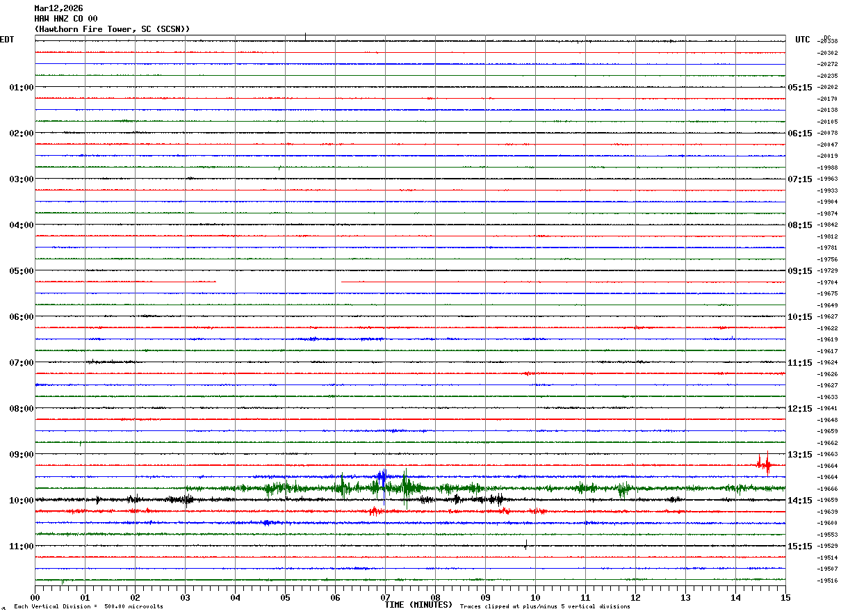Click the '03:00' EDT hour label
This screenshot has height=616, width=841.
pyautogui.click(x=22, y=179)
